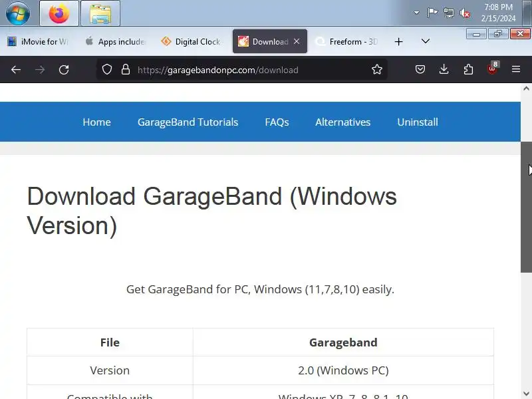This screenshot has width=532, height=399.
Task: Go to the Home page link
Action: point(96,122)
